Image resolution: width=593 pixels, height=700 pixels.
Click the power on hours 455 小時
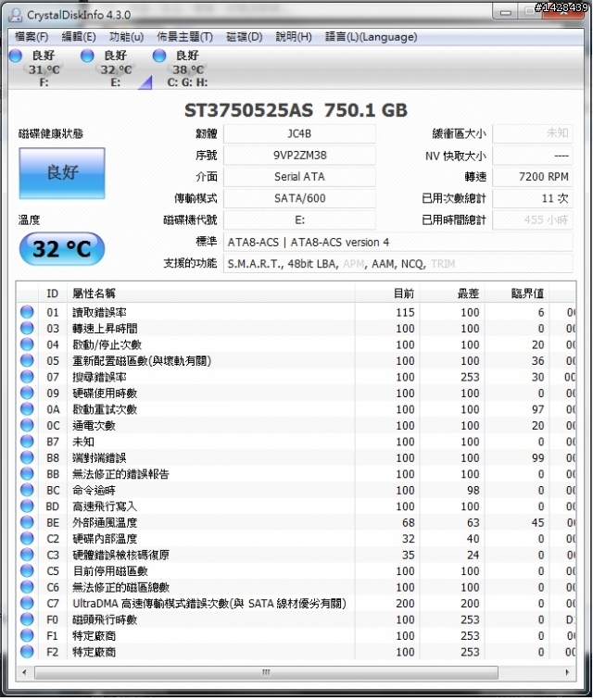533,219
